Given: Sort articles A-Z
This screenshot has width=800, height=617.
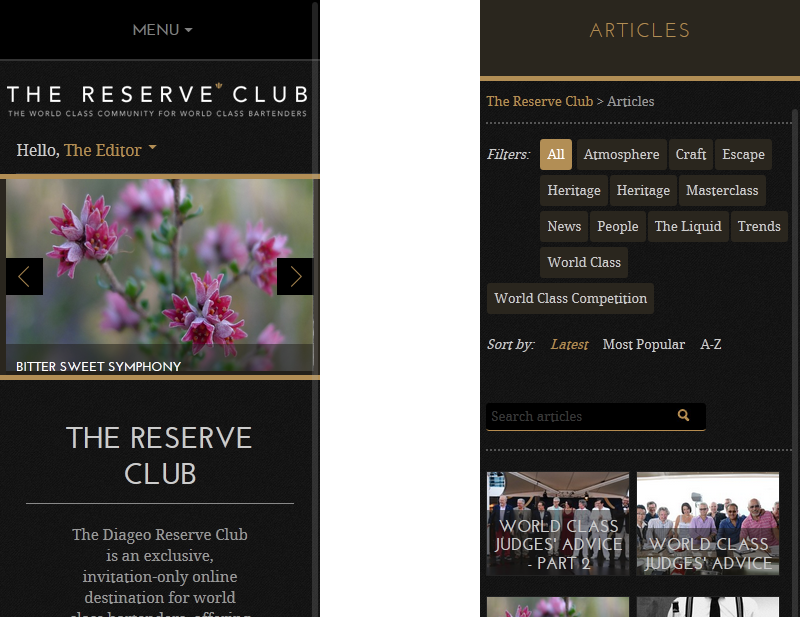Looking at the screenshot, I should pos(711,344).
